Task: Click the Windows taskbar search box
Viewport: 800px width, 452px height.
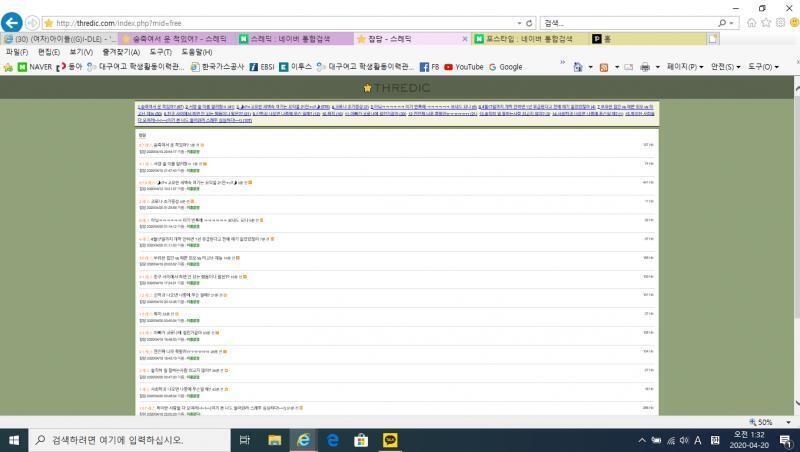Action: [x=129, y=440]
